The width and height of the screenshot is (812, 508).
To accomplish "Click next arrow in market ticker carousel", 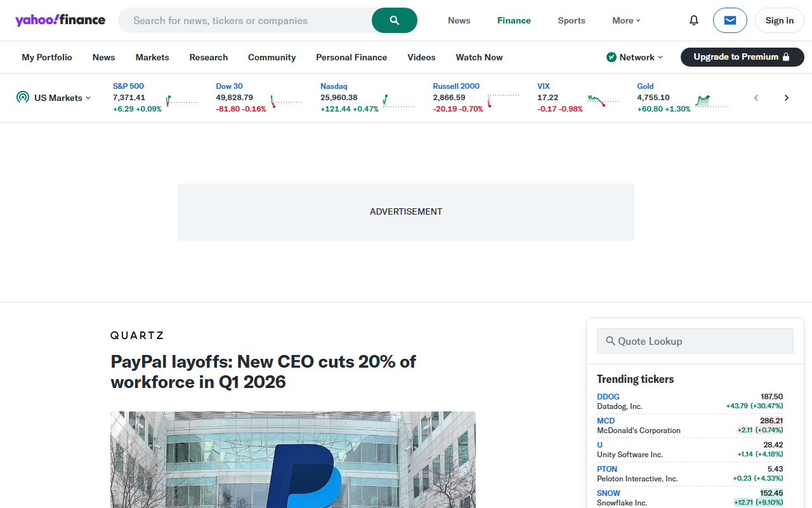I will [787, 98].
